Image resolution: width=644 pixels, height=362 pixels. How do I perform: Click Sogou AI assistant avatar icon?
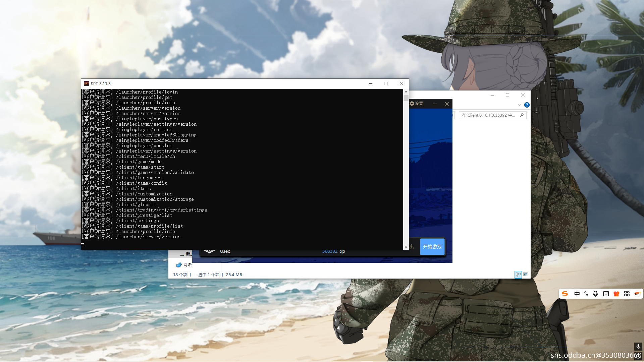[637, 294]
